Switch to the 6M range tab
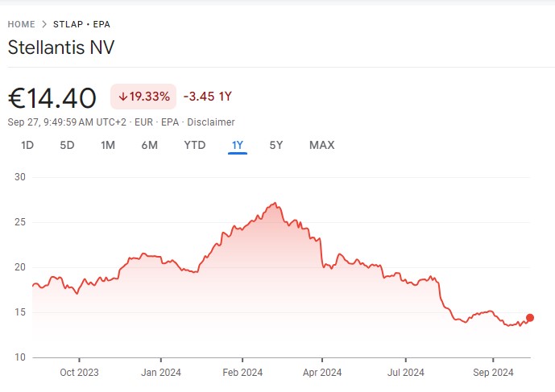The width and height of the screenshot is (555, 392). 149,146
